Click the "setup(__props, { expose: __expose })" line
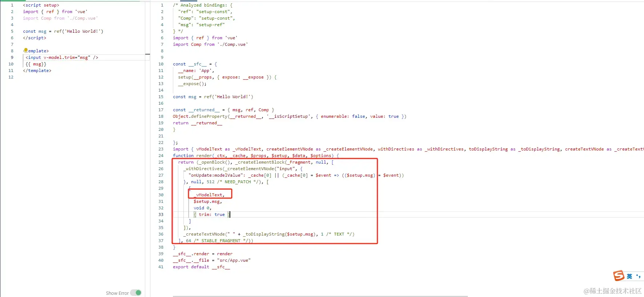This screenshot has height=297, width=644. point(227,77)
